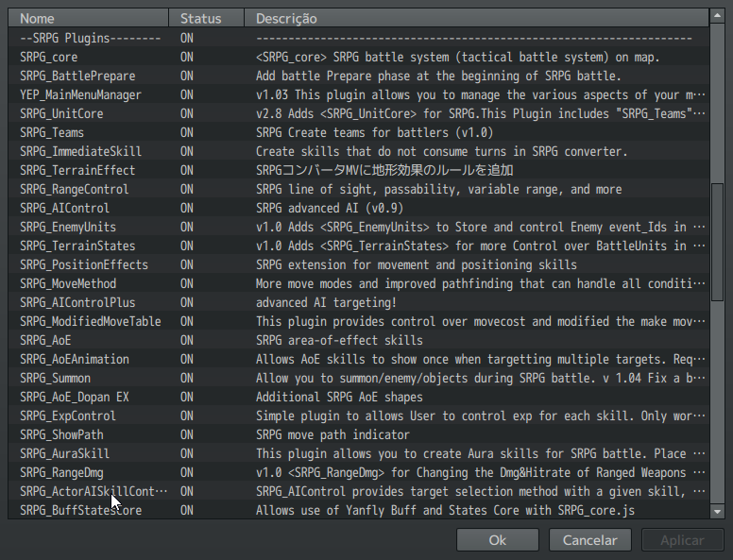Click the Cancelar button
Viewport: 733px width, 560px height.
tap(590, 540)
